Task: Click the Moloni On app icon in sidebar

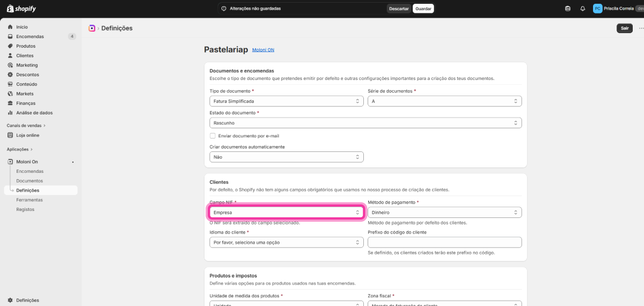Action: pos(10,162)
